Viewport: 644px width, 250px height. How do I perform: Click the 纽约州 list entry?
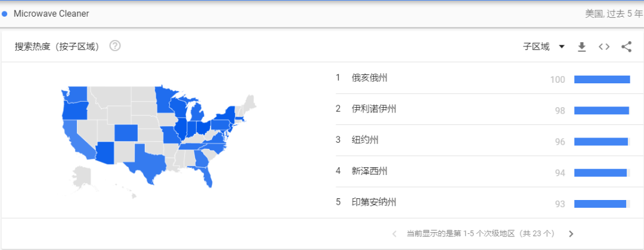[x=365, y=140]
